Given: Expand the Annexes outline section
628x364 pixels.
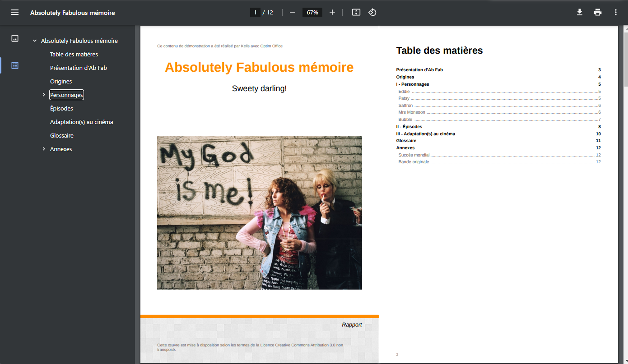Looking at the screenshot, I should [44, 149].
